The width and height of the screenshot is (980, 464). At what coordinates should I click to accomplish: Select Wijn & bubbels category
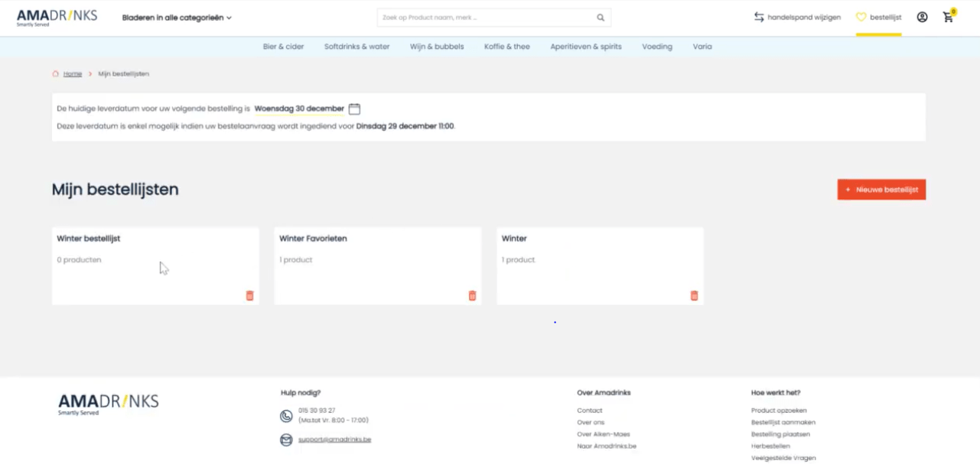click(x=437, y=47)
